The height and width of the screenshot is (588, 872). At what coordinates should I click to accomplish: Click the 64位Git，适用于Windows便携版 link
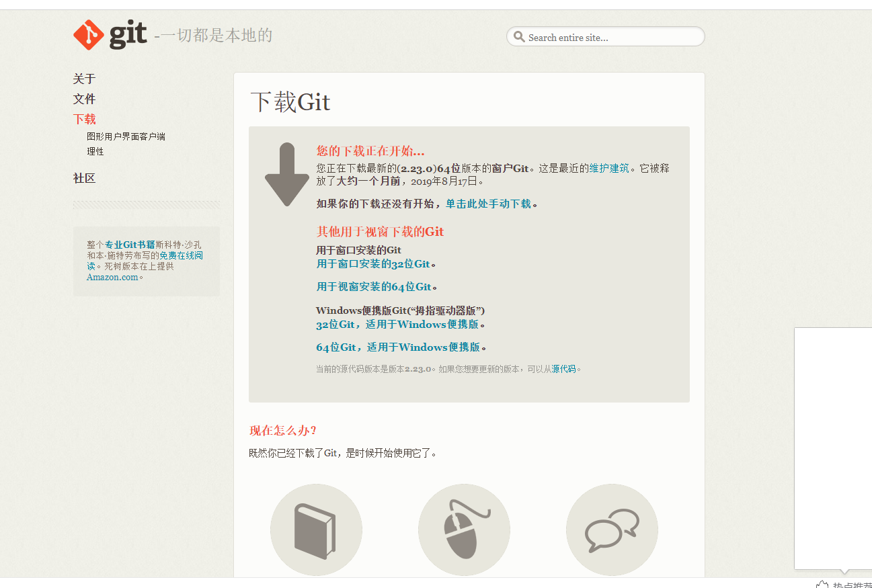[398, 347]
